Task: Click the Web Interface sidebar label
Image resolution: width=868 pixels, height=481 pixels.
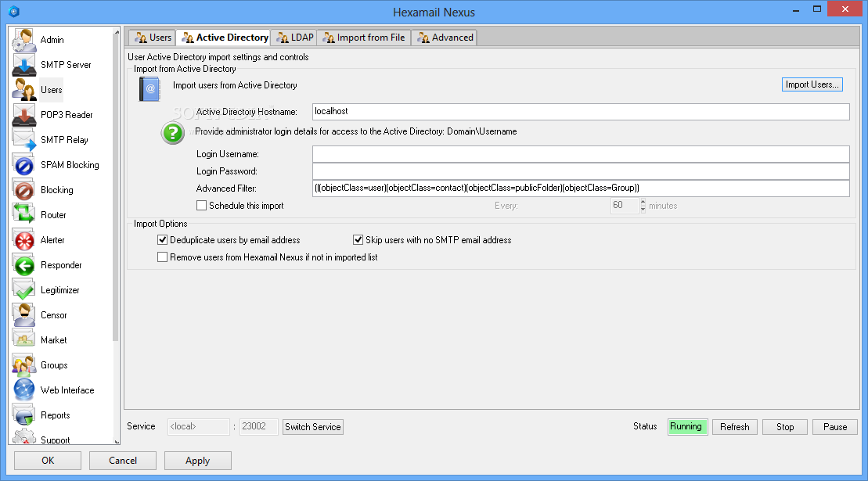Action: (x=67, y=390)
